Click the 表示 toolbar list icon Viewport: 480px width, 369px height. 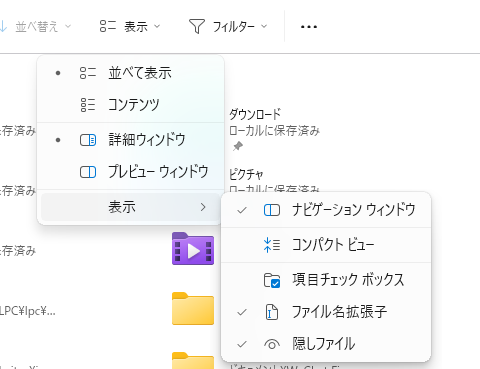tap(108, 26)
